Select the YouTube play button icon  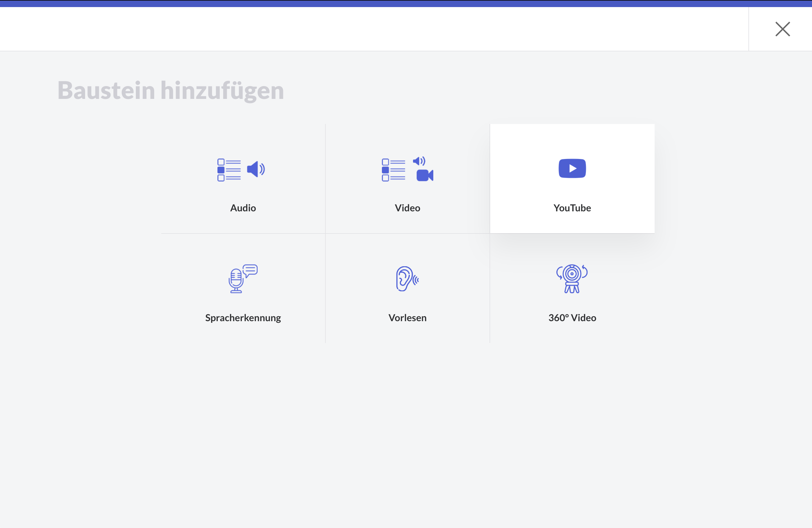(572, 169)
